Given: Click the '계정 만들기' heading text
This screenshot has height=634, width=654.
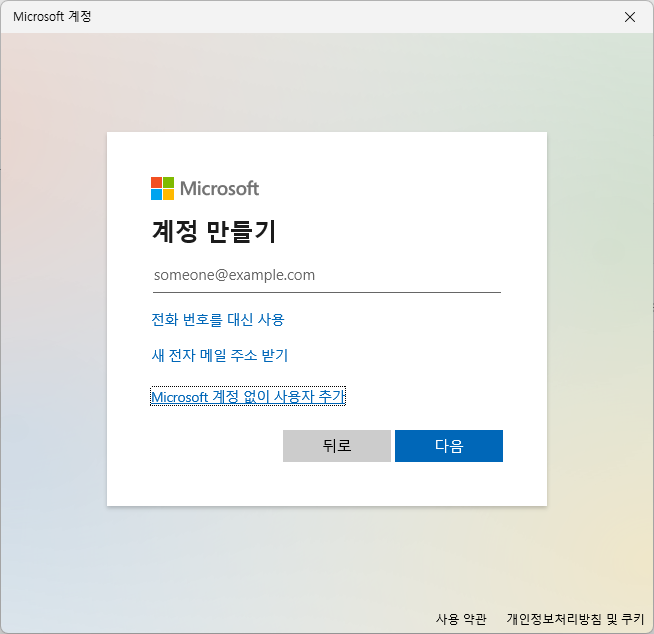Looking at the screenshot, I should click(x=214, y=231).
